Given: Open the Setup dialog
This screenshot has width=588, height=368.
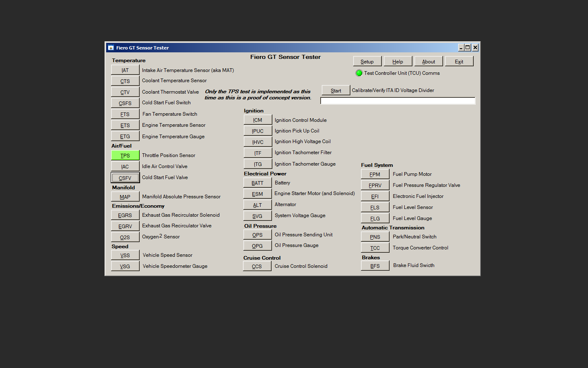Looking at the screenshot, I should coord(367,61).
